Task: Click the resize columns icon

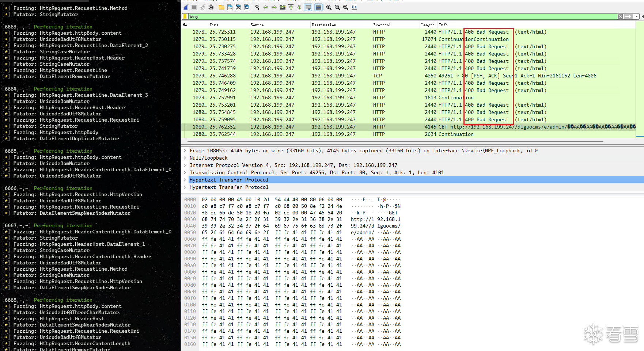Action: tap(354, 7)
